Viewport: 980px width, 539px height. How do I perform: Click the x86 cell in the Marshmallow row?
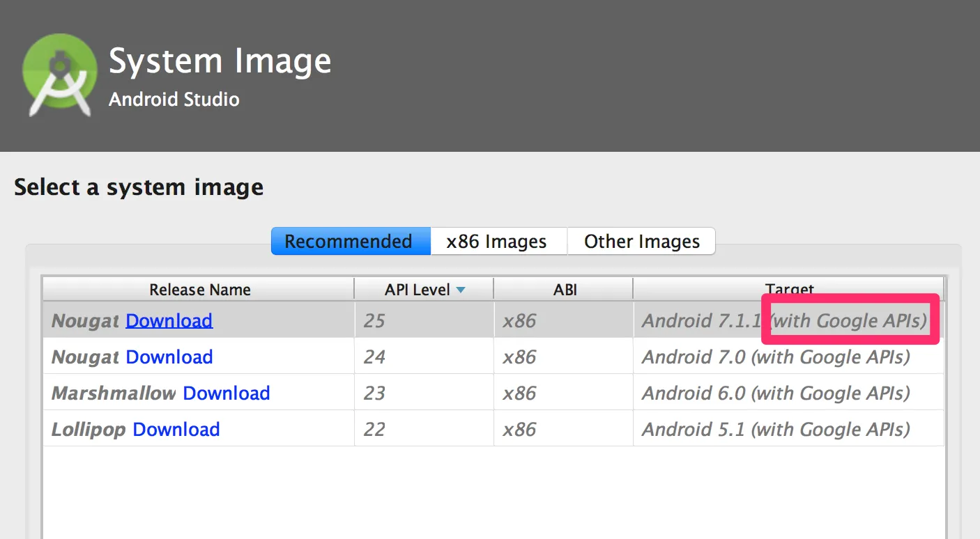563,393
